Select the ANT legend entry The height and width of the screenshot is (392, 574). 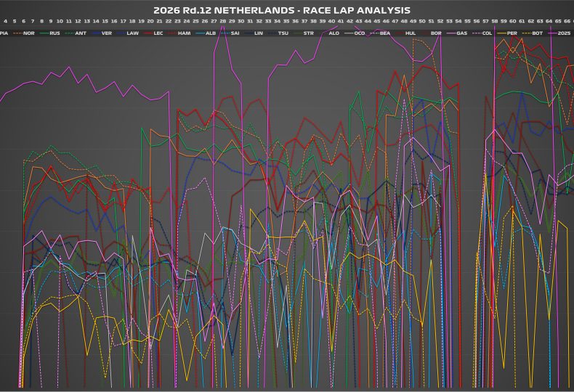pyautogui.click(x=76, y=33)
